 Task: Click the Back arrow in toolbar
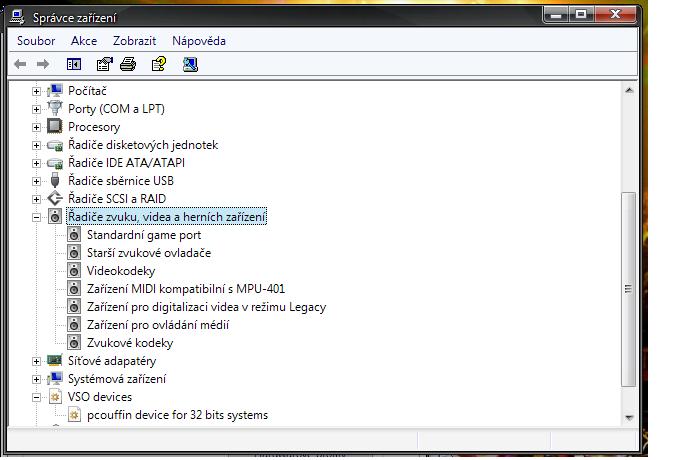20,64
